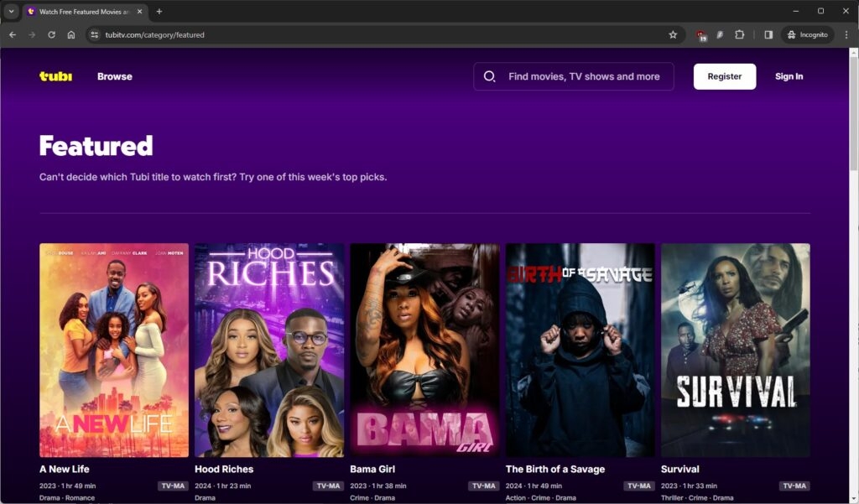Open Chrome's three-dot menu
The height and width of the screenshot is (504, 859).
point(846,34)
